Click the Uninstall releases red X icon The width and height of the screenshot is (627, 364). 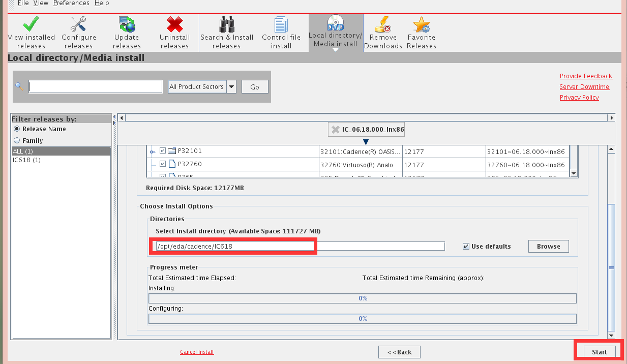point(174,24)
